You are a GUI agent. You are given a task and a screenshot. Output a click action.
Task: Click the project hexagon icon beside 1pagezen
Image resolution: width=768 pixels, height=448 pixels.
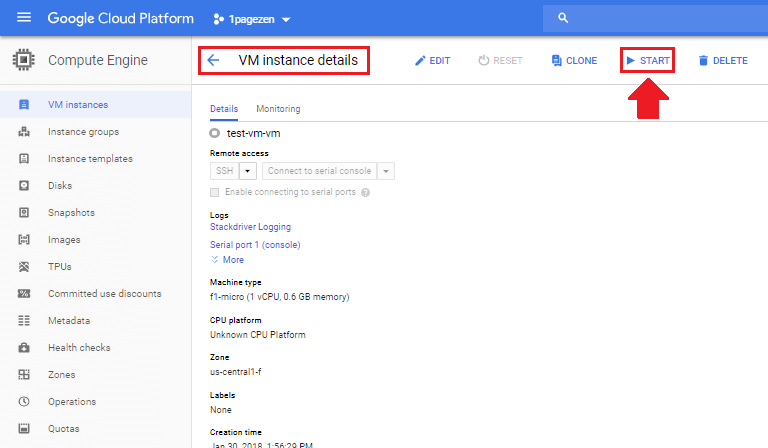click(x=218, y=19)
